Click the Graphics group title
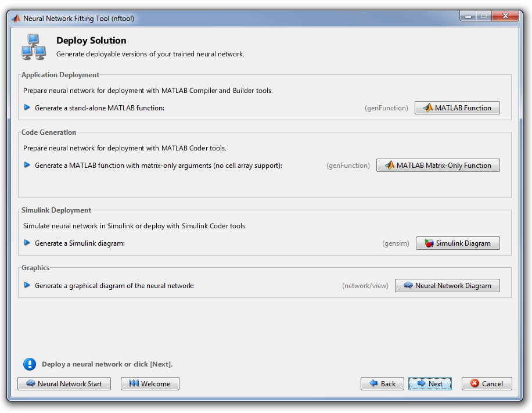Viewport: 532px width, 413px height. (35, 268)
